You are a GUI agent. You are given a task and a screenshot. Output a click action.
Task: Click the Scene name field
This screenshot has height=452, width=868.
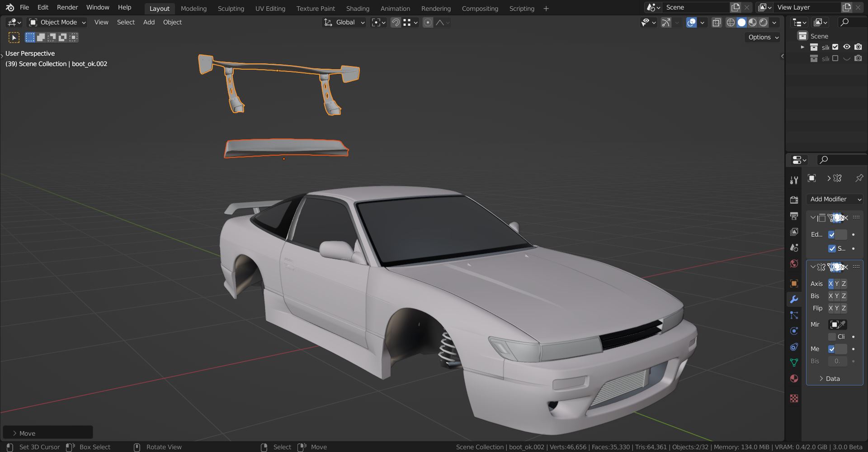coord(695,7)
